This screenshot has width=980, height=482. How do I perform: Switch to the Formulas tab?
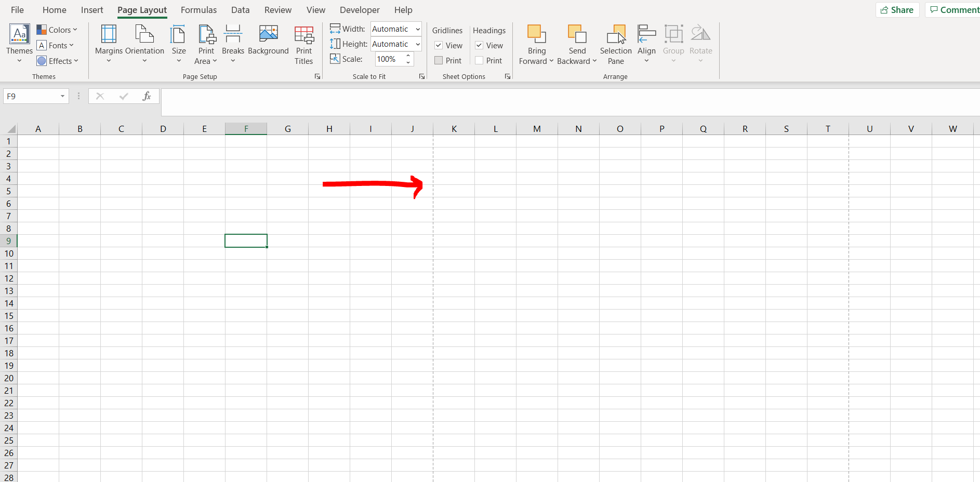pyautogui.click(x=198, y=10)
